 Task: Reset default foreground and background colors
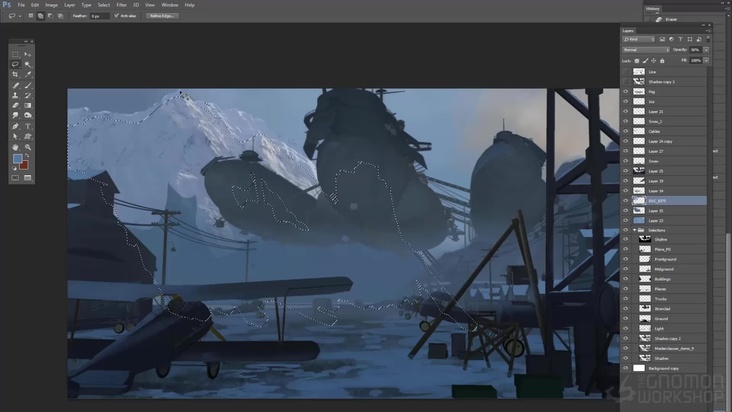(x=14, y=168)
